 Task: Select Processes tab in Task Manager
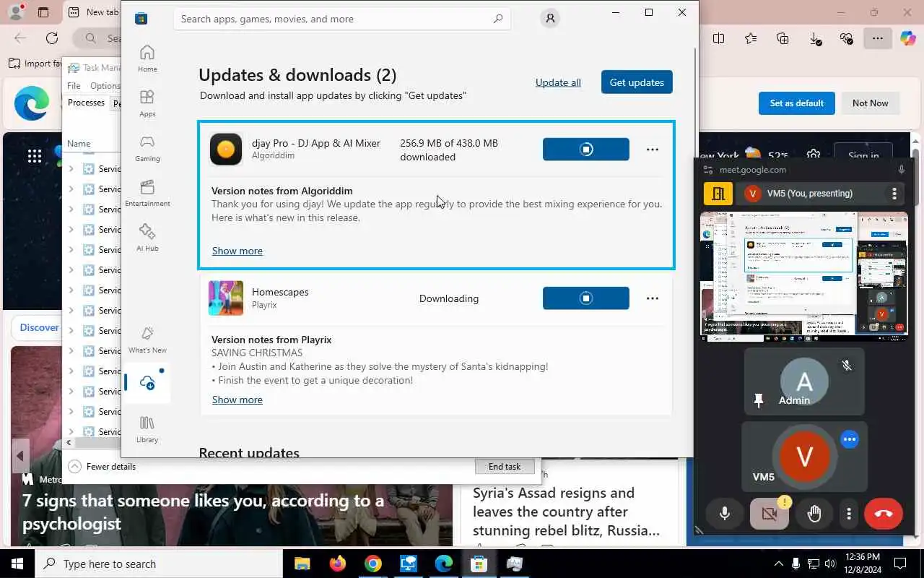[86, 103]
